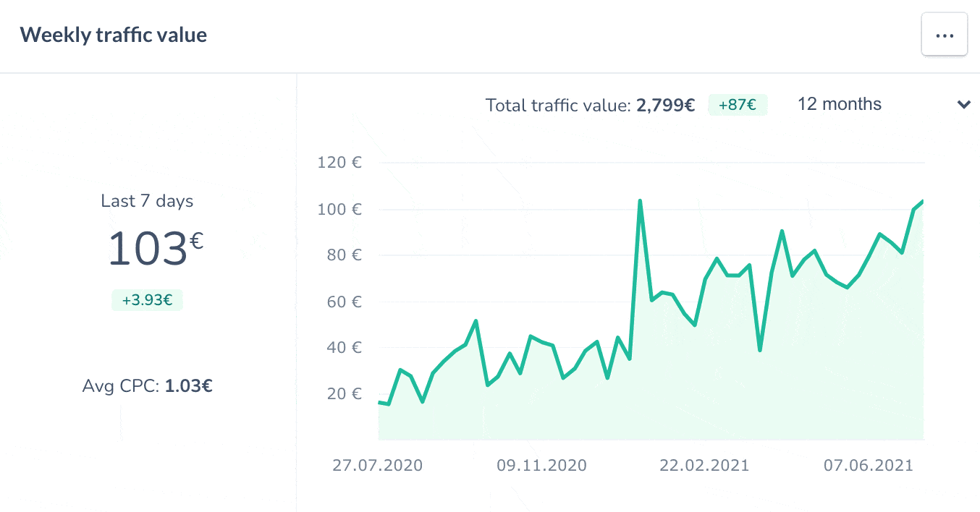Click the 103€ last 7 days value
Viewport: 980px width, 512px height.
tap(154, 249)
